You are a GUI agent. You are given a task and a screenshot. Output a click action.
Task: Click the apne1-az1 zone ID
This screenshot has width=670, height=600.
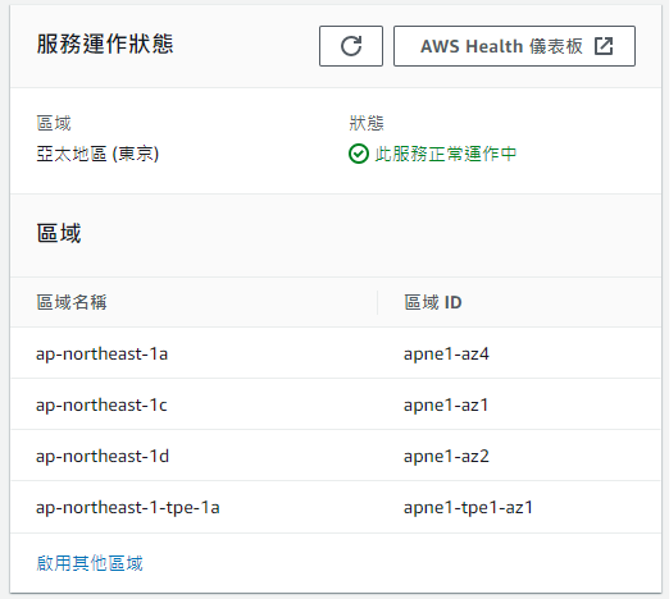(446, 405)
